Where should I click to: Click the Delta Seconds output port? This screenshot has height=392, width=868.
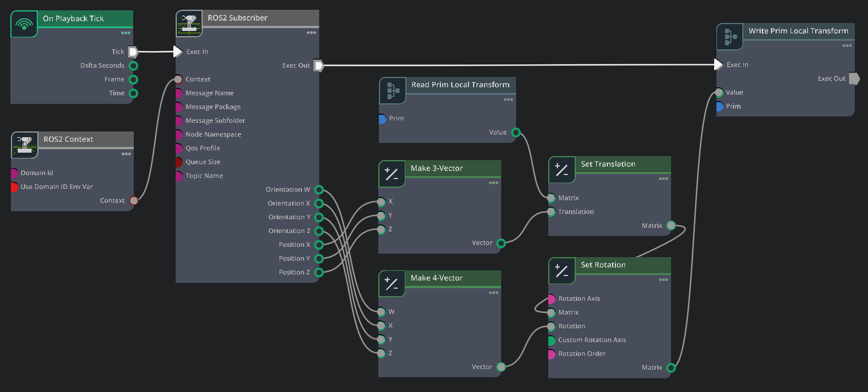coord(133,65)
